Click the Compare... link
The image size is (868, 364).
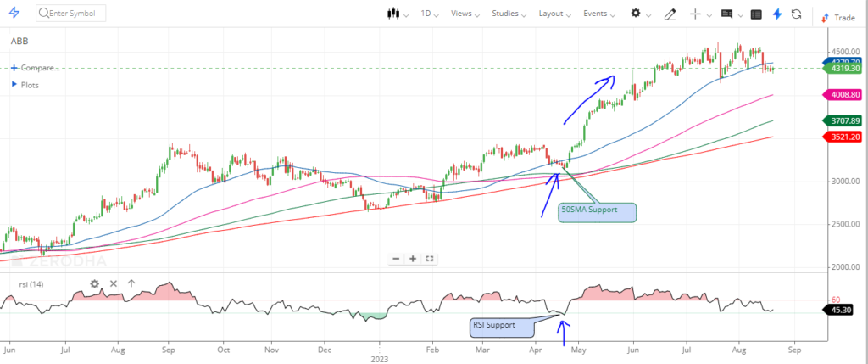click(x=40, y=68)
